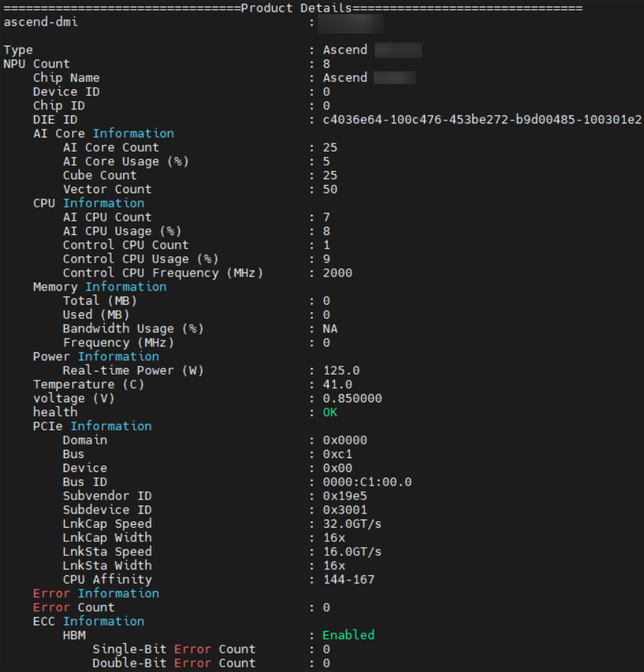Select the "Bus ID" label

coord(85,482)
